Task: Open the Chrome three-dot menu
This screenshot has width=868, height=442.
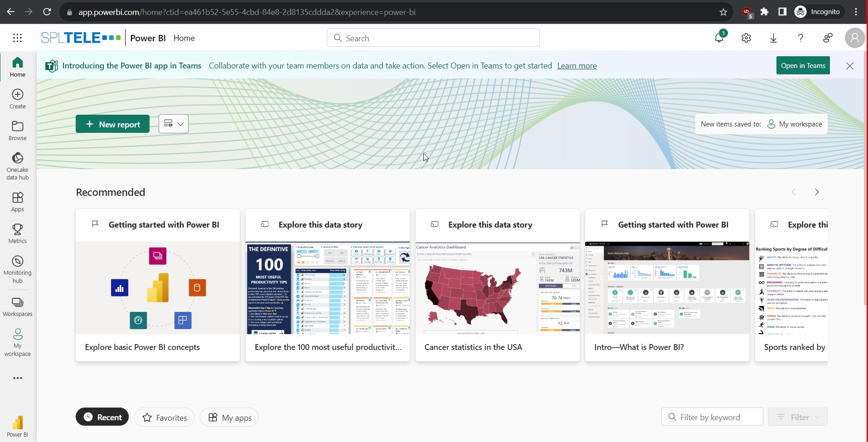Action: click(856, 12)
